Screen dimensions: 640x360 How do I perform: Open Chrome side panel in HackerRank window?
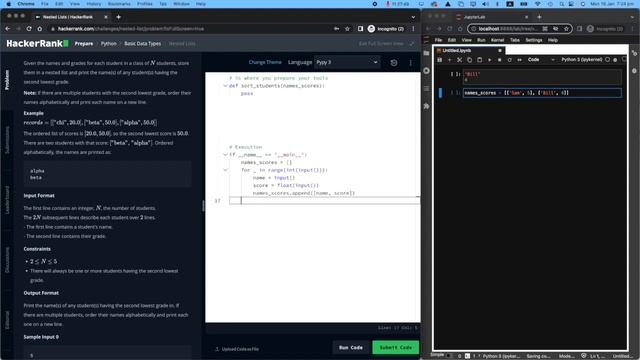pos(360,29)
